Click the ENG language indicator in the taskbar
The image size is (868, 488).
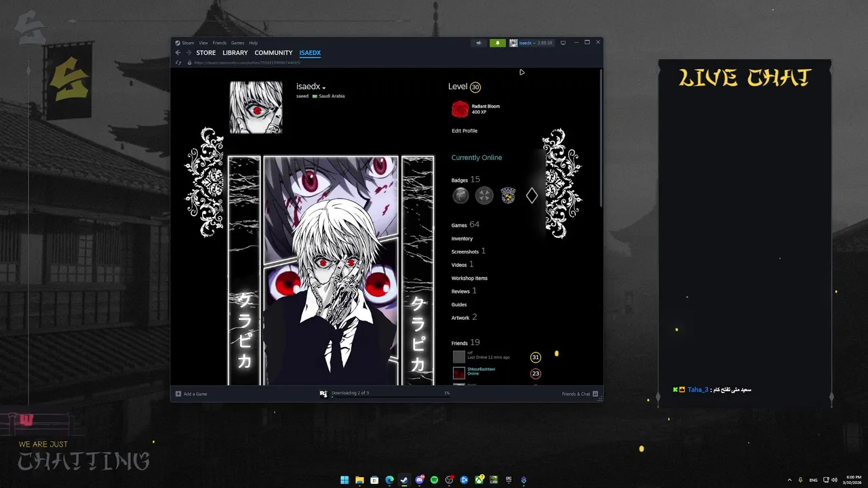(x=813, y=480)
